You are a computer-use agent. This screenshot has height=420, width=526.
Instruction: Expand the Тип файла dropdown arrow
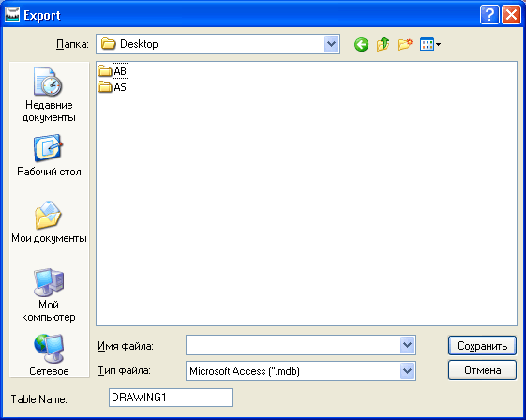pyautogui.click(x=408, y=370)
